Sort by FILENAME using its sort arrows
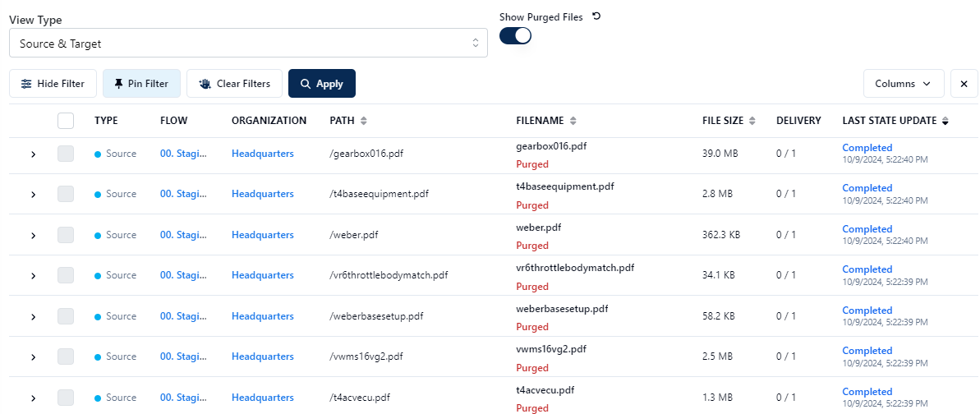Viewport: 980px width, 414px height. coord(573,121)
